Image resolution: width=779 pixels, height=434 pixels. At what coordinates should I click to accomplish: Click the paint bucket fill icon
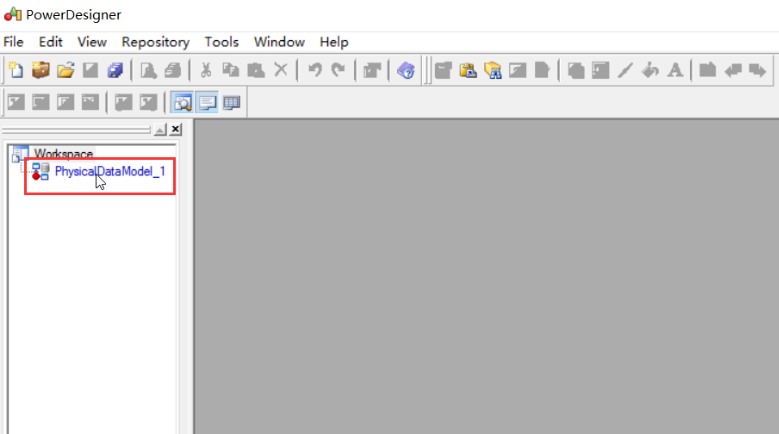coord(650,71)
